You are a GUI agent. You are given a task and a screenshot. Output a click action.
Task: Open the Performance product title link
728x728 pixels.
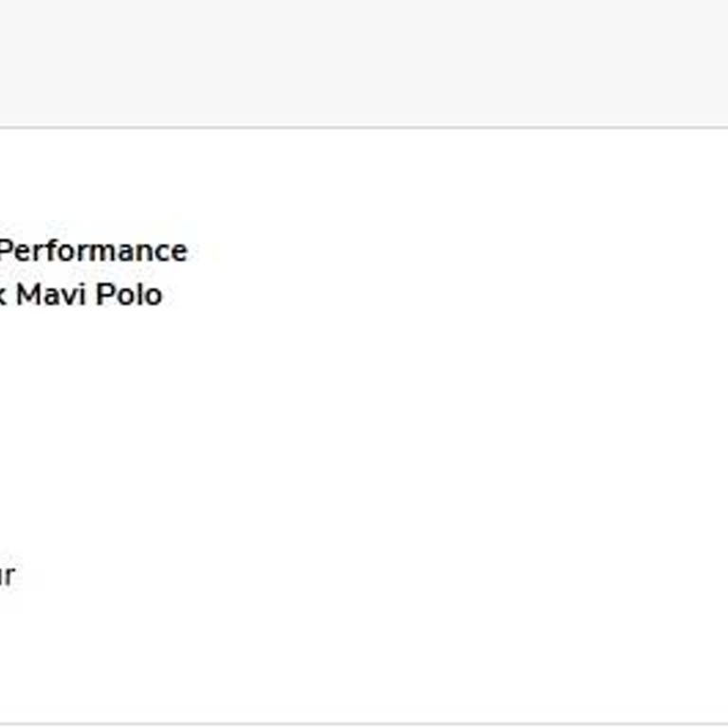tap(93, 273)
